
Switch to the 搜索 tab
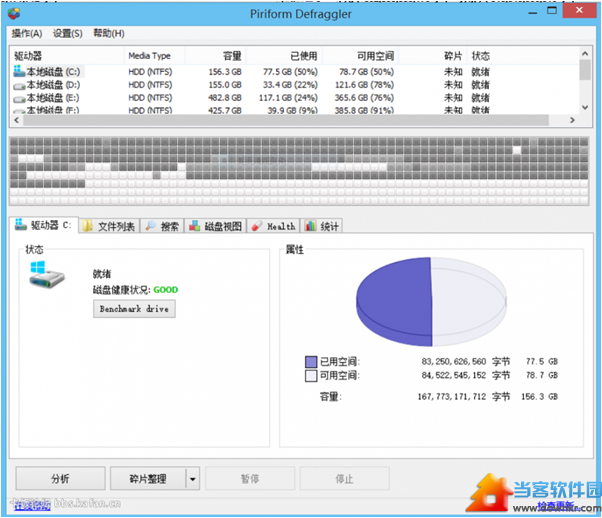(x=162, y=226)
